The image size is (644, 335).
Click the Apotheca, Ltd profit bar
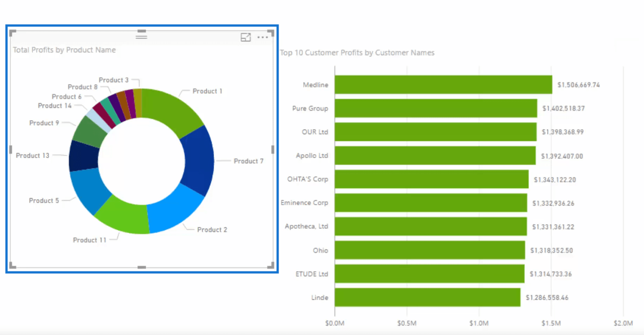[431, 226]
